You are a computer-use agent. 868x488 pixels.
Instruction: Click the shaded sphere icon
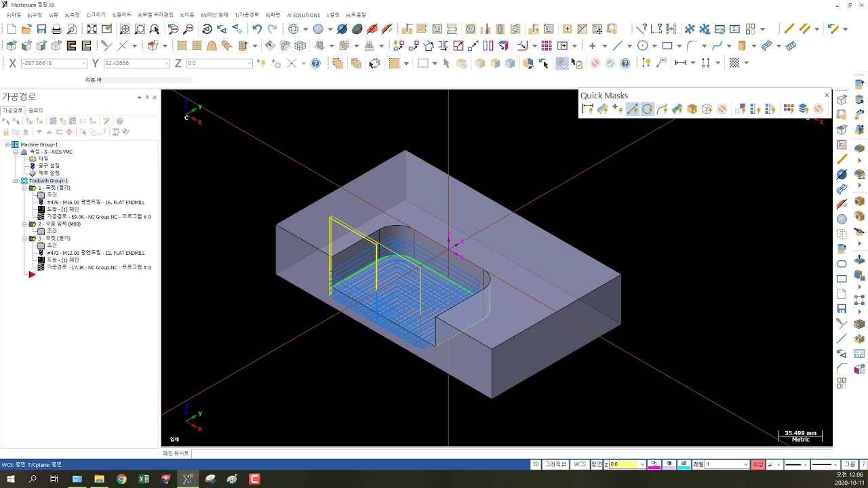click(318, 29)
